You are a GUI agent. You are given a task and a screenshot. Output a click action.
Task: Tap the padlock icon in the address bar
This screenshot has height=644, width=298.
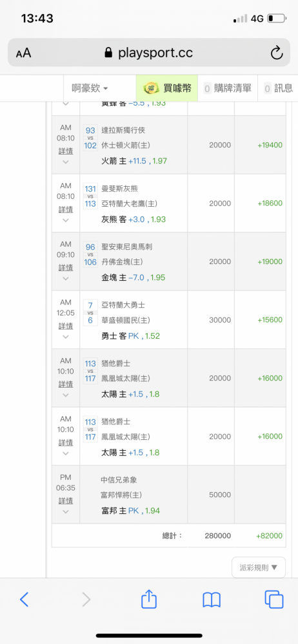(x=108, y=53)
